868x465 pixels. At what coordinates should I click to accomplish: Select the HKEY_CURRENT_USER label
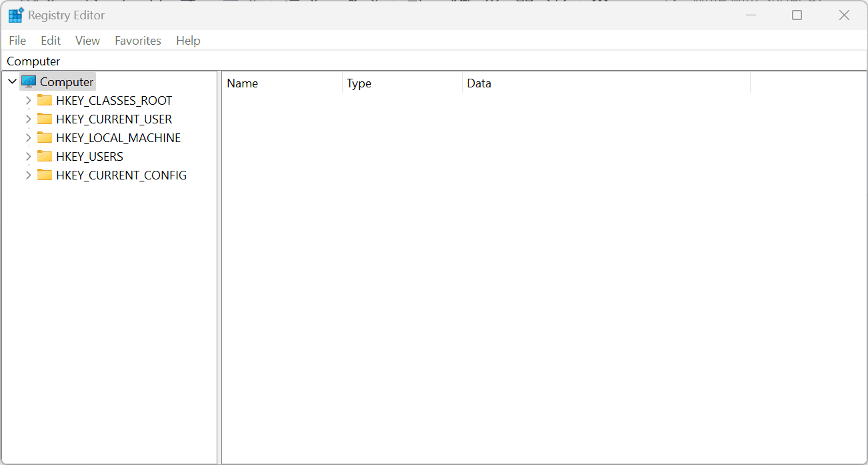point(114,119)
